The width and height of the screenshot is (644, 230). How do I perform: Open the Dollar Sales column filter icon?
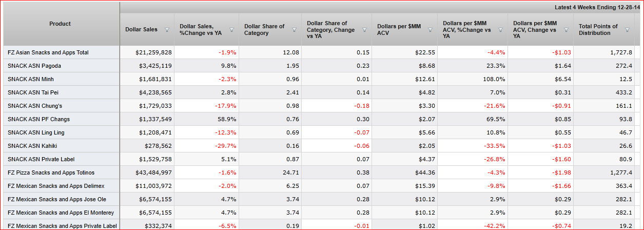tap(166, 30)
